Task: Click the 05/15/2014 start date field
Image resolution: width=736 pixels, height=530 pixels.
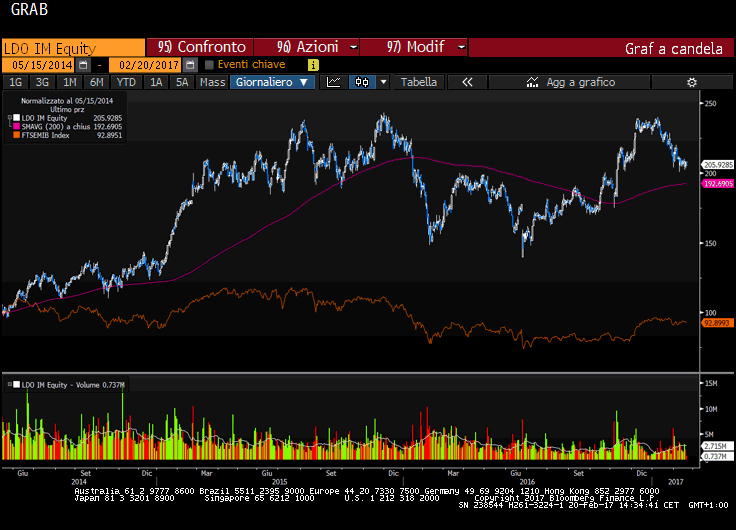Action: [39, 65]
